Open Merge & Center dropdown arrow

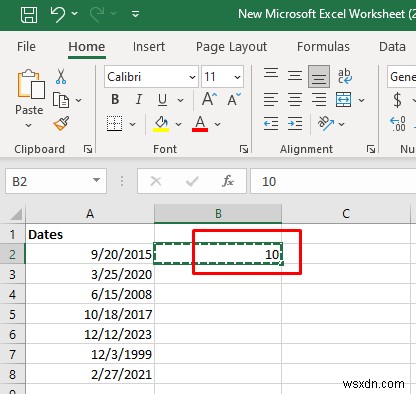click(x=361, y=100)
